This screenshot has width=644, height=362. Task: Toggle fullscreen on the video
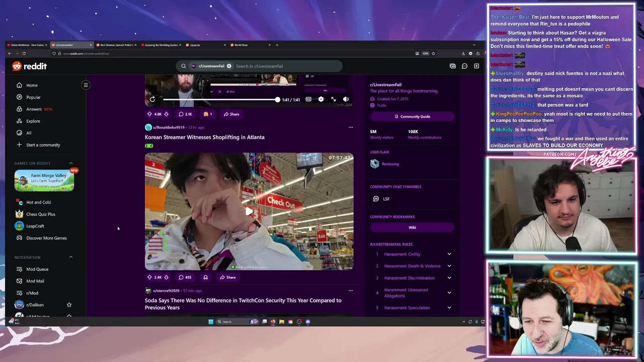click(x=334, y=100)
